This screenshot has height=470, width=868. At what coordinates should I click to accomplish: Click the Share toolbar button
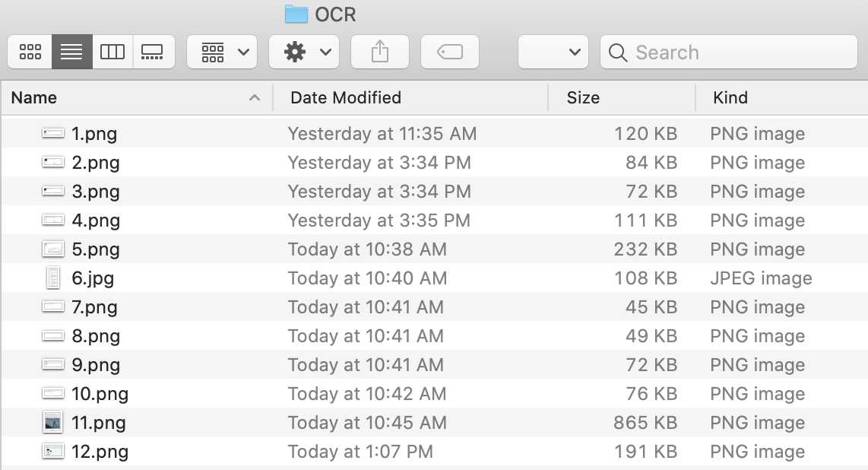point(379,52)
